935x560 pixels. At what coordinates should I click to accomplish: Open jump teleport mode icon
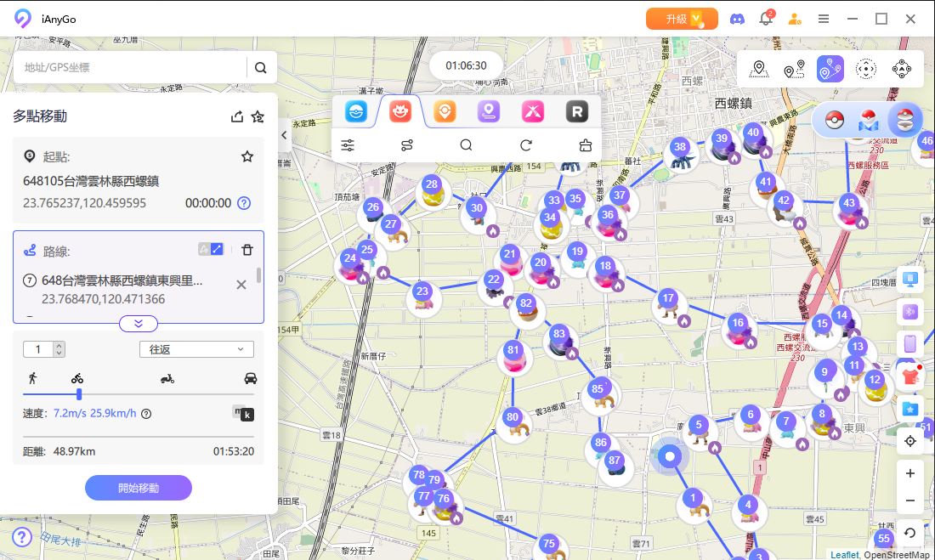(x=902, y=69)
